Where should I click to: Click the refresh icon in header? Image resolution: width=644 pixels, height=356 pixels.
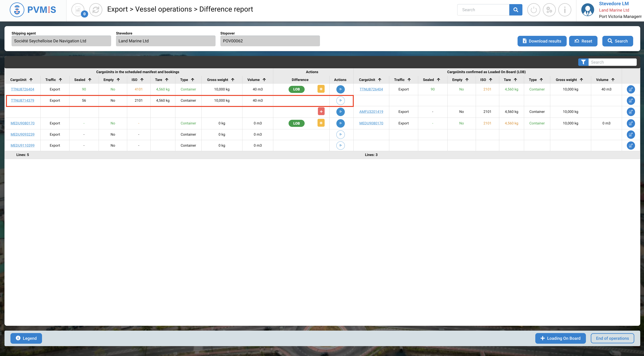(96, 10)
